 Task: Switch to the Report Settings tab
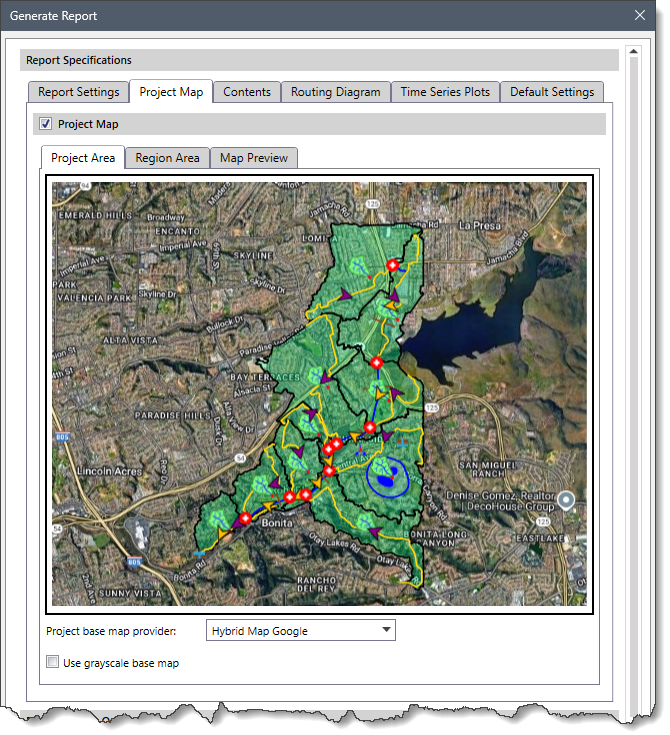pyautogui.click(x=78, y=92)
